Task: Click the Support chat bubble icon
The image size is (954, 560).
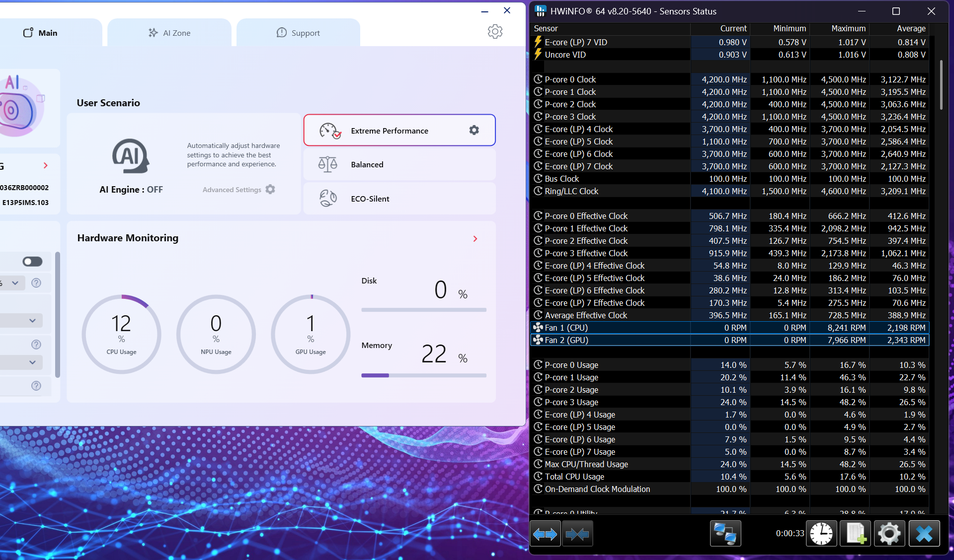Action: [x=282, y=33]
